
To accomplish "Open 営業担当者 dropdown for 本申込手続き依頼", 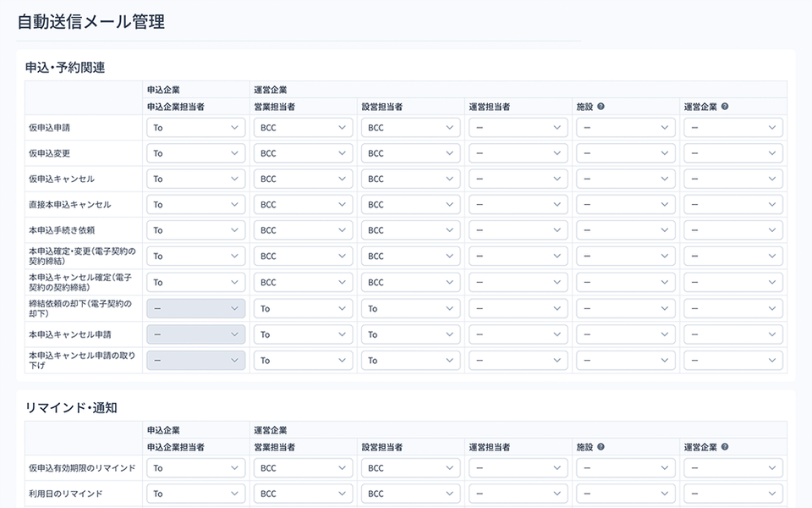I will pyautogui.click(x=303, y=230).
